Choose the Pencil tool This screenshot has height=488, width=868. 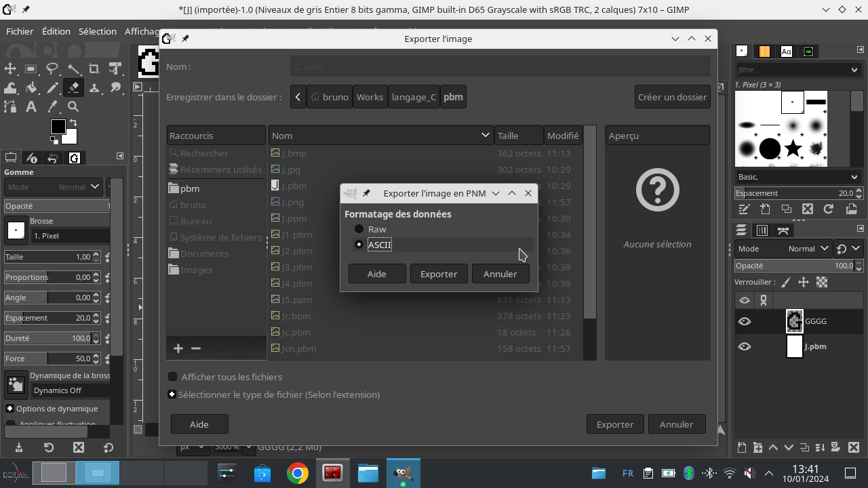coord(52,87)
